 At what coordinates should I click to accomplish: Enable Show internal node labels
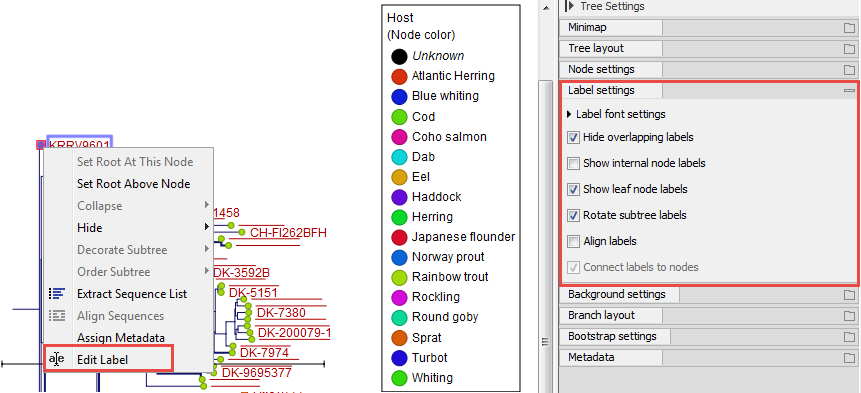click(x=573, y=163)
